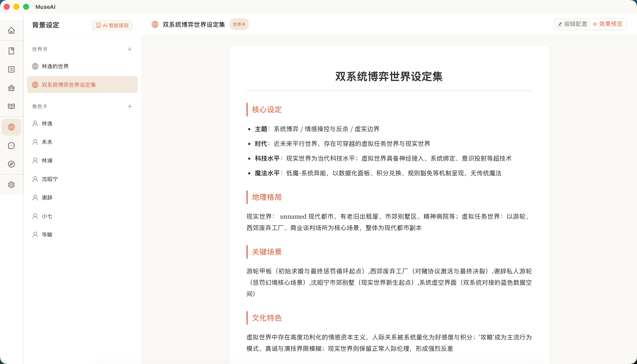This screenshot has height=364, width=637.
Task: Click AI 智能提取 button
Action: coord(112,25)
